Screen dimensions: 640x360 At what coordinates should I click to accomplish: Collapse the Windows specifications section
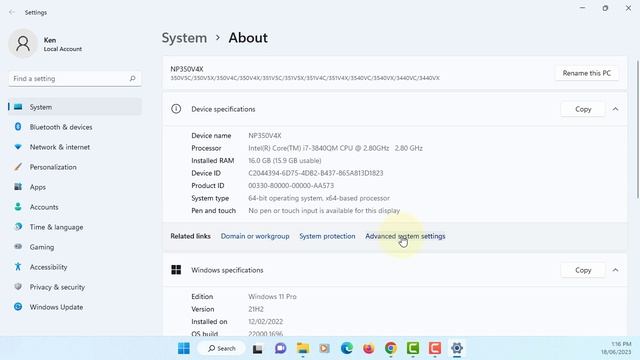[615, 270]
